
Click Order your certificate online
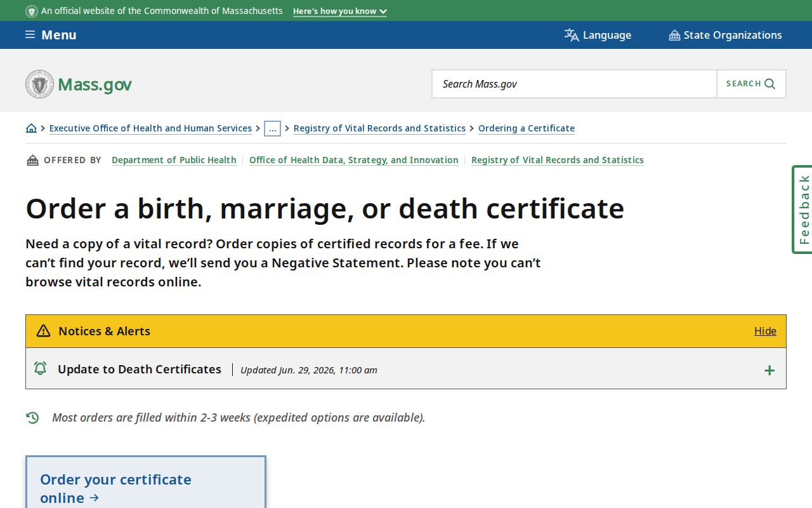(x=115, y=488)
